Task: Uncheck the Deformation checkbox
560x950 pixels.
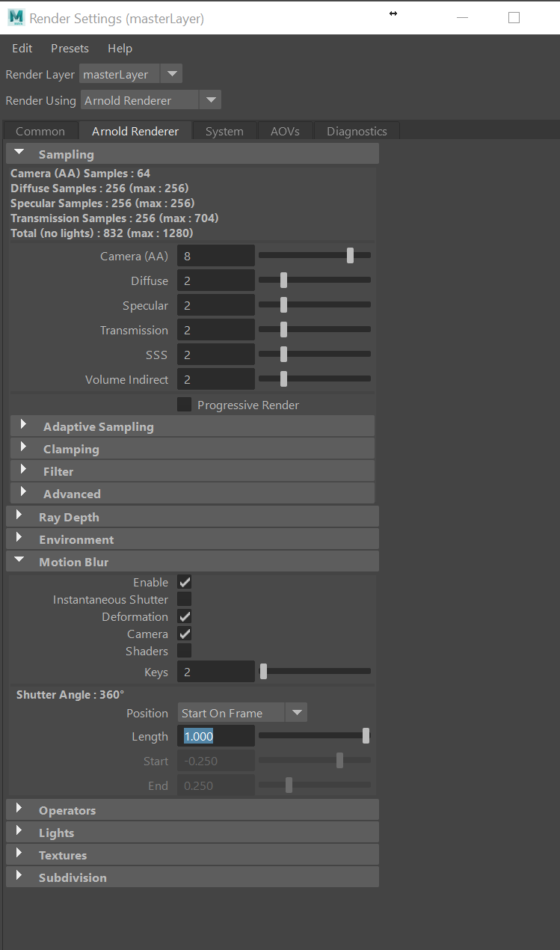Action: pos(184,616)
